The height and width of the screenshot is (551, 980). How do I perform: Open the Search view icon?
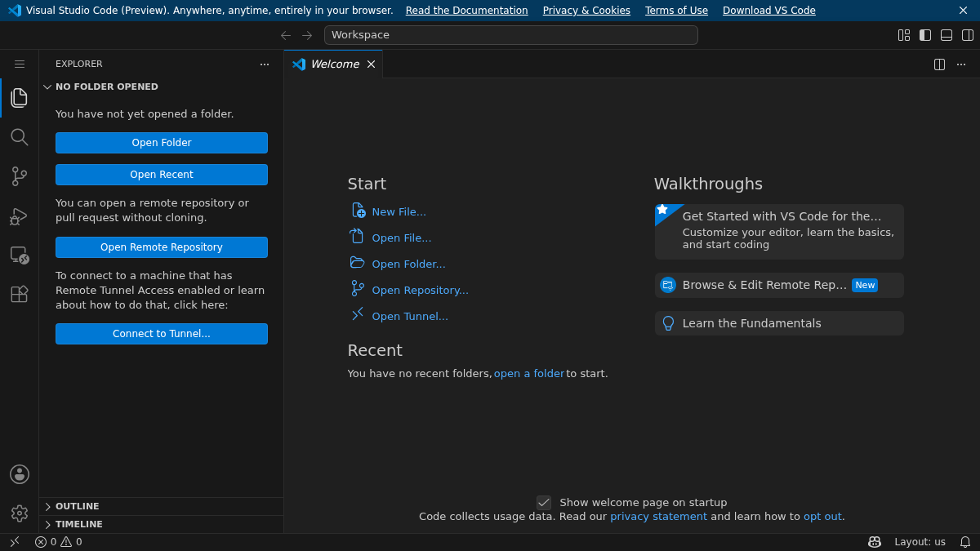tap(20, 137)
